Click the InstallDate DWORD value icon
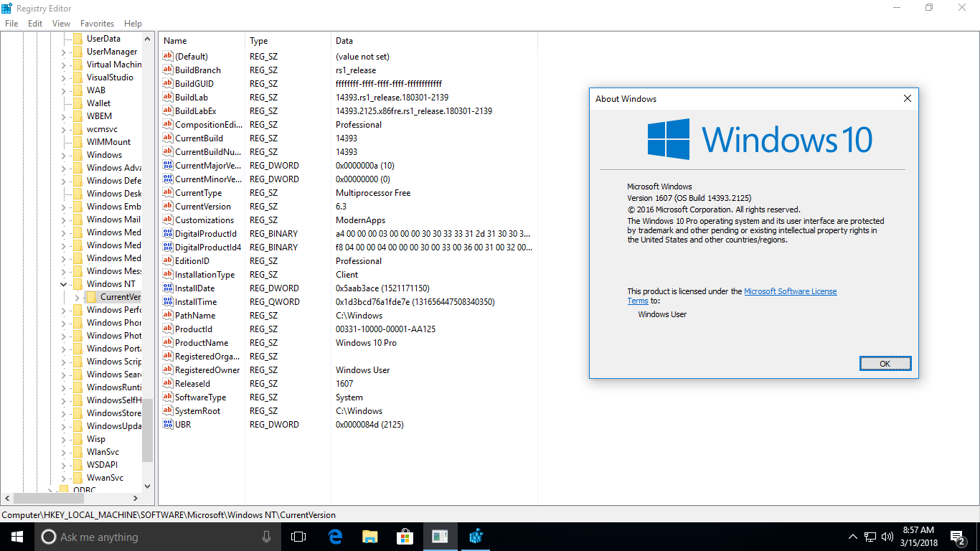The image size is (980, 551). coord(168,288)
